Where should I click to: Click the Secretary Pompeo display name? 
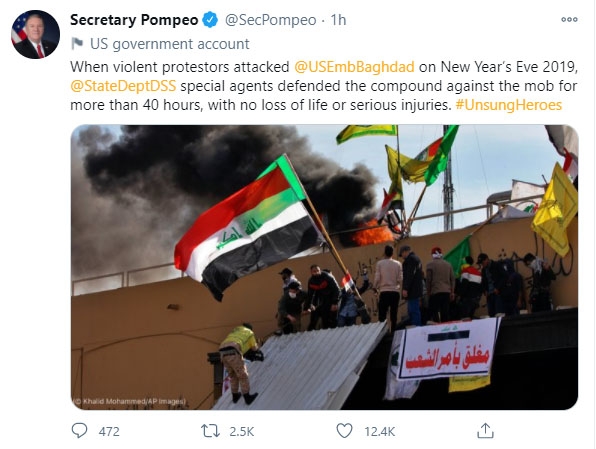[134, 20]
